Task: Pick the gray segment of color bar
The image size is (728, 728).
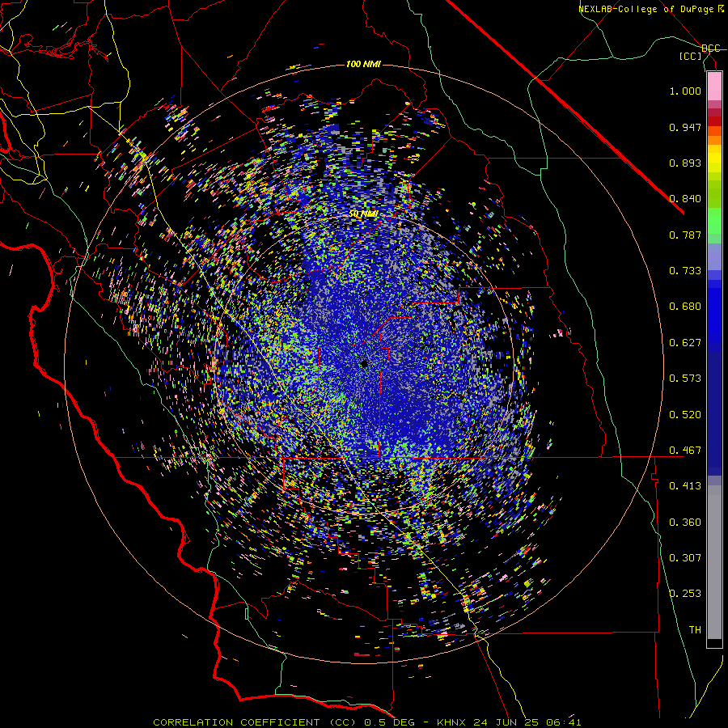Action: 714,562
